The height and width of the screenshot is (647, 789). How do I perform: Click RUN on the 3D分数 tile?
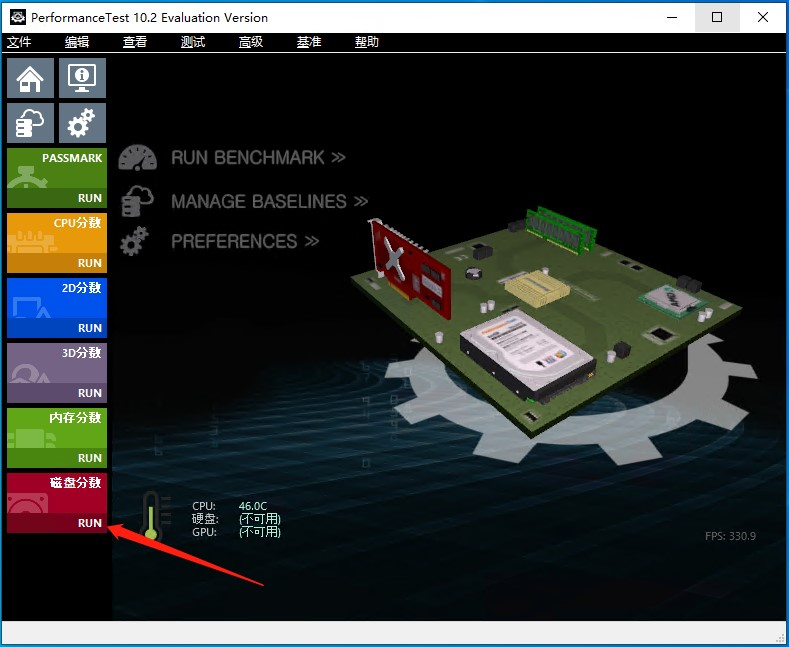tap(90, 393)
